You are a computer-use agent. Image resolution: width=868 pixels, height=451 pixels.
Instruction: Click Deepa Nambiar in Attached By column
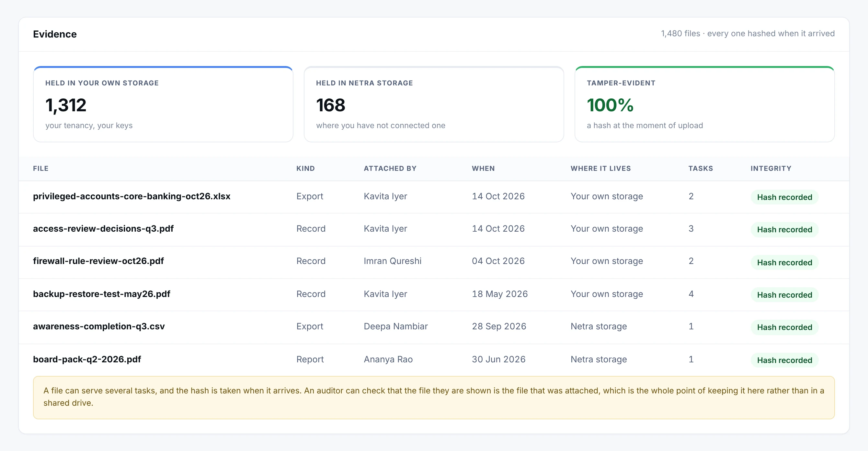(395, 326)
